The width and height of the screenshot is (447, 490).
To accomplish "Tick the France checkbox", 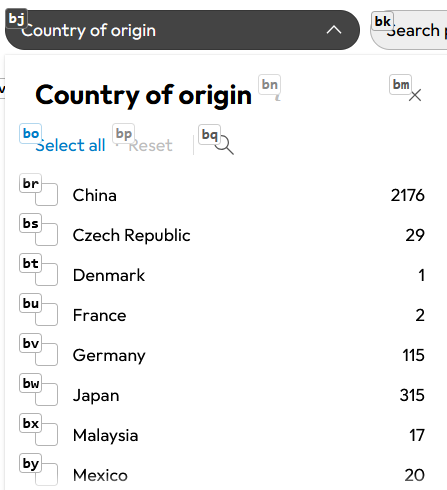I will click(x=47, y=315).
